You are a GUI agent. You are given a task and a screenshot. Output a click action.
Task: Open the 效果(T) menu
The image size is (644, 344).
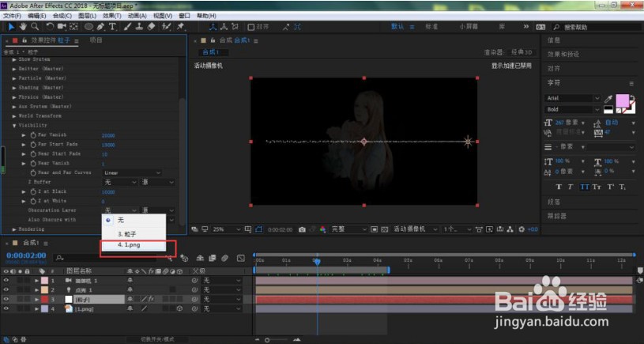point(111,16)
